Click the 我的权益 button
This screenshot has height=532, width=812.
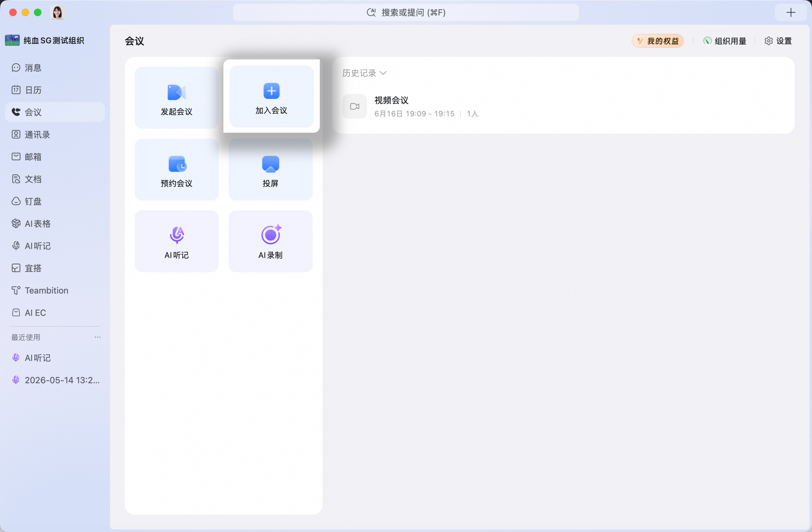click(658, 41)
